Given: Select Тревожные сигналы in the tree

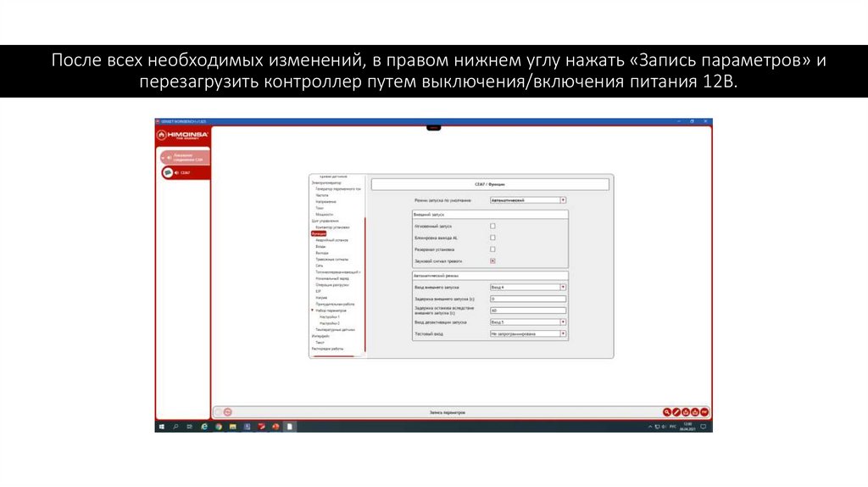Looking at the screenshot, I should [332, 260].
